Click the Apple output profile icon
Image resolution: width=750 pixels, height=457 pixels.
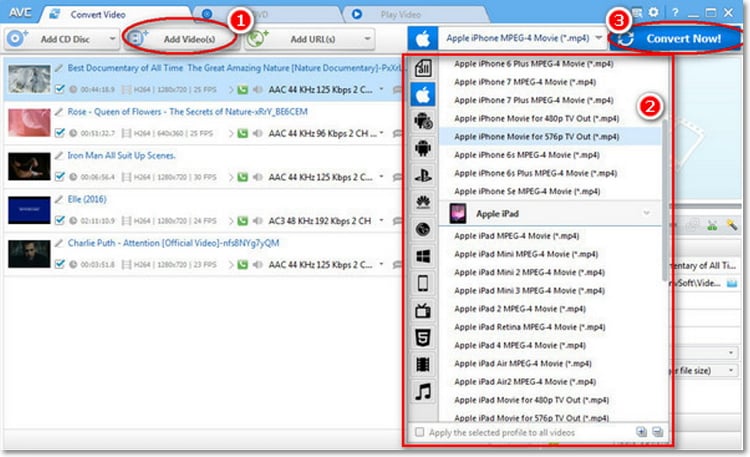pyautogui.click(x=423, y=38)
